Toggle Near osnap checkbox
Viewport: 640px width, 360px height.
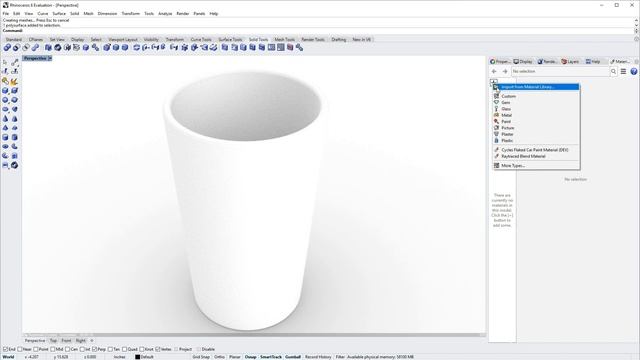20,349
